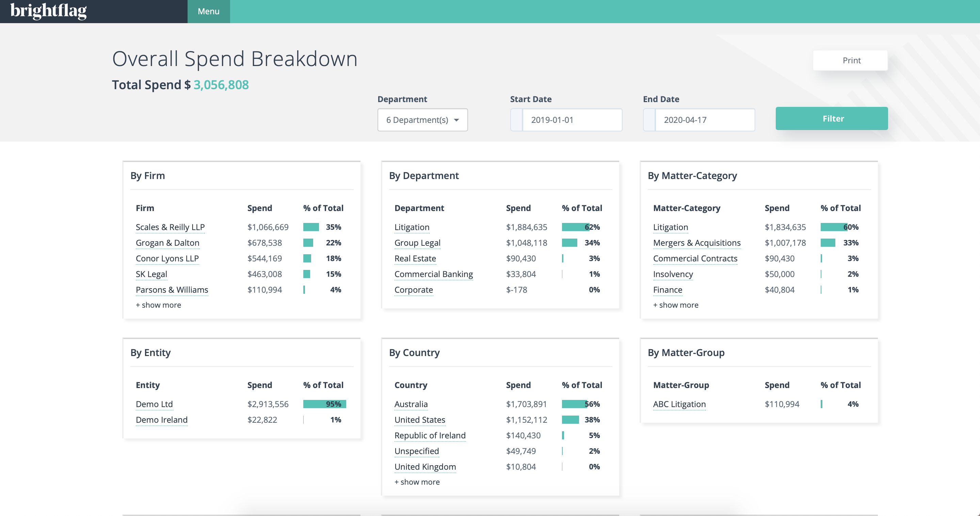This screenshot has height=516, width=980.
Task: Click the 95% spend bar for Demo Ltd
Action: point(324,404)
